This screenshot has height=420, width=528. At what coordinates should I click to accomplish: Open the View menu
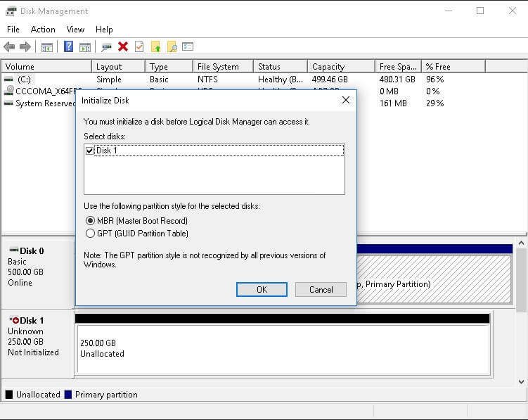[x=75, y=30]
